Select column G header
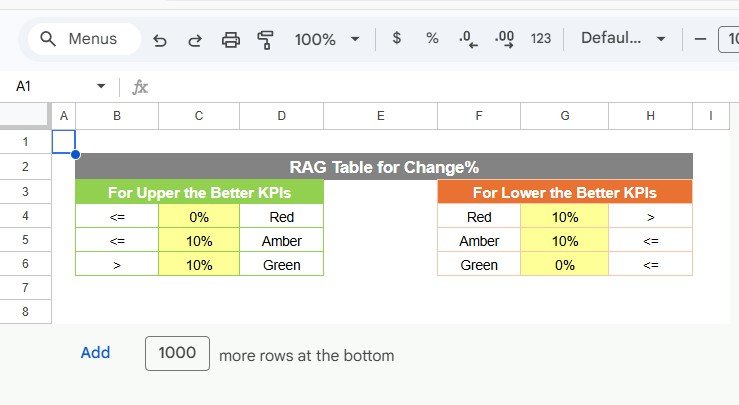The width and height of the screenshot is (739, 405). [565, 116]
